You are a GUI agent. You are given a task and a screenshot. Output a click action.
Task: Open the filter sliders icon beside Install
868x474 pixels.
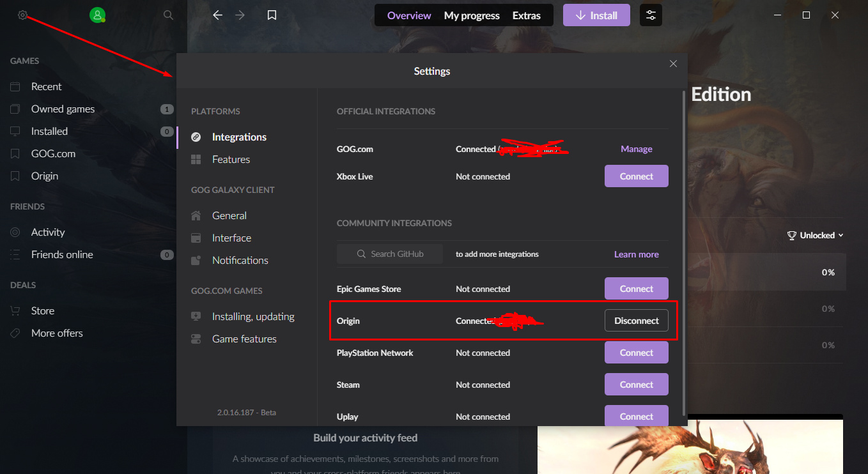pos(651,15)
